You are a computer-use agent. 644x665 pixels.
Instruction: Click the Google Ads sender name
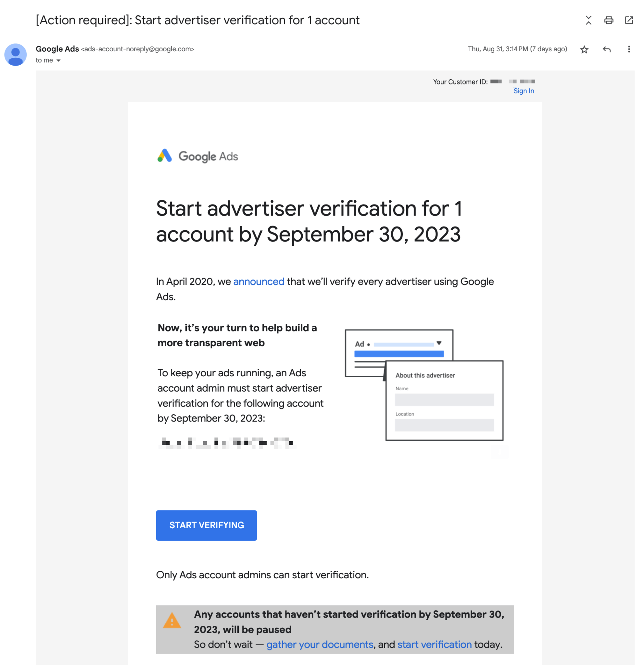click(57, 49)
